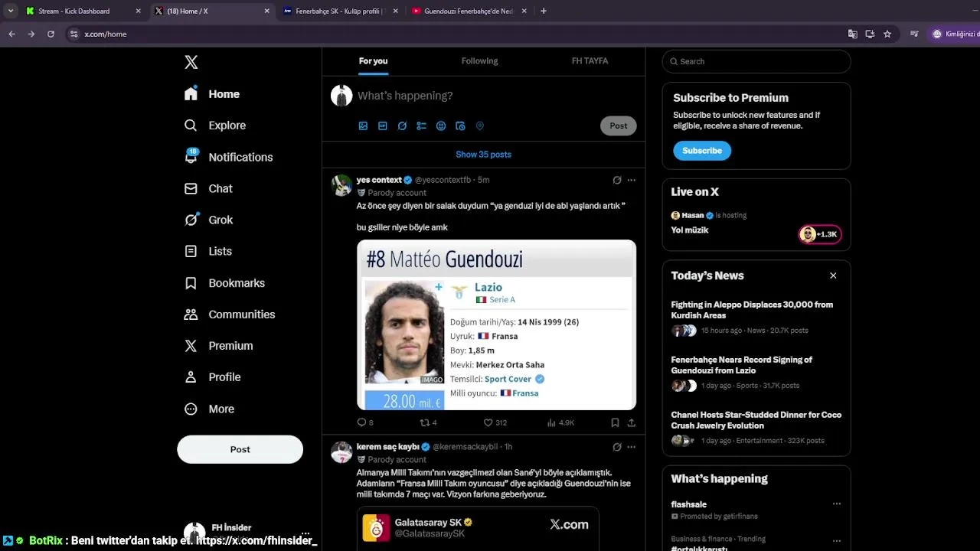Add a GIF to the new post
The height and width of the screenshot is (551, 980).
click(x=383, y=126)
